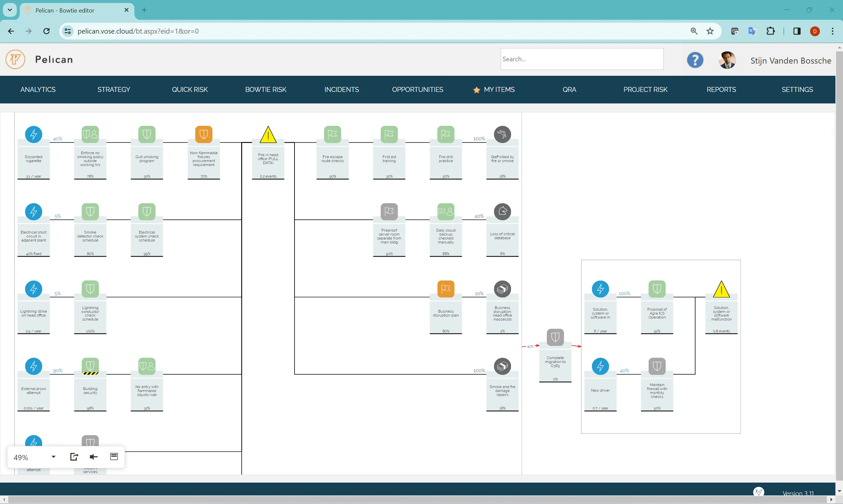Click the panel layout icon in zoom toolbar
This screenshot has width=843, height=504.
[114, 457]
